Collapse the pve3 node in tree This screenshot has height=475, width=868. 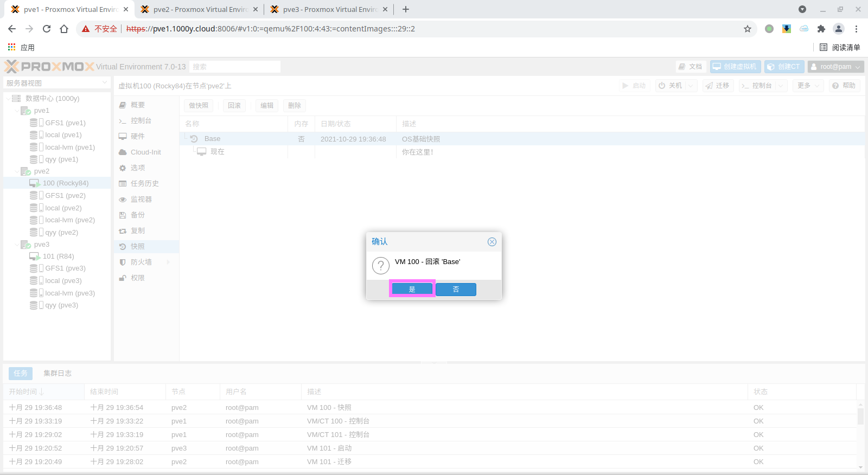[17, 245]
